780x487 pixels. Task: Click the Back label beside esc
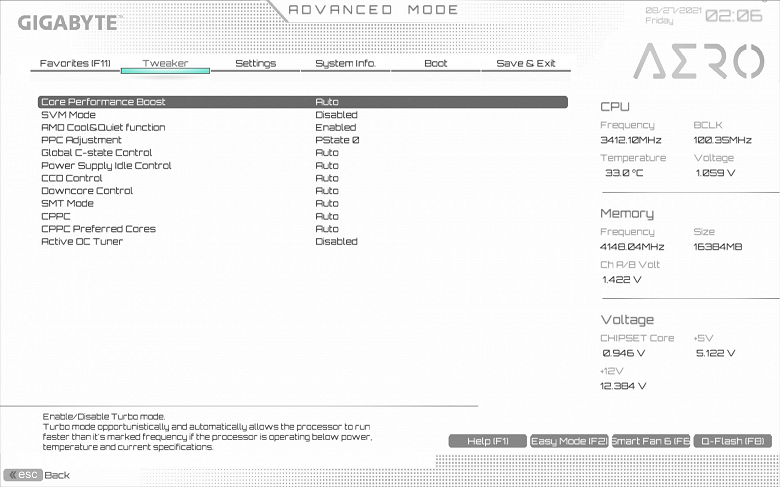57,475
